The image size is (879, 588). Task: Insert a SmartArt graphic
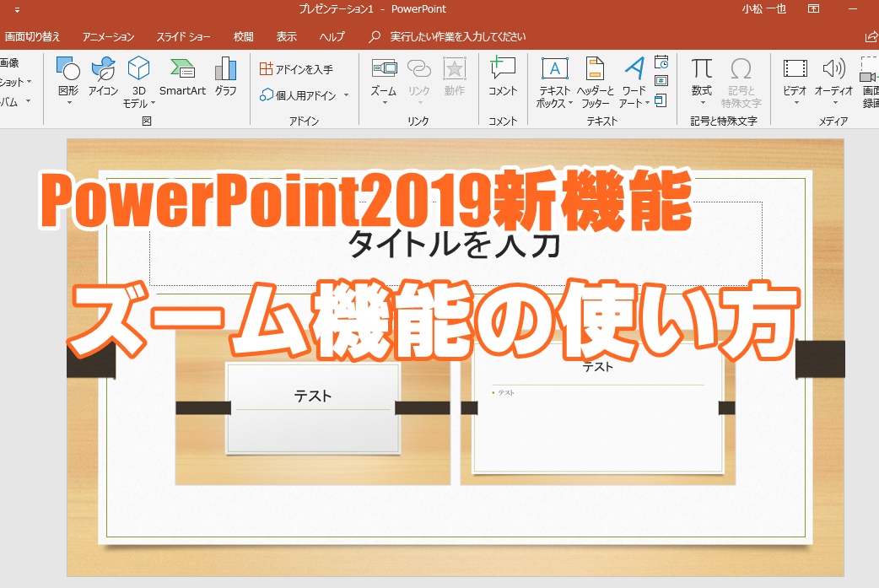click(183, 77)
